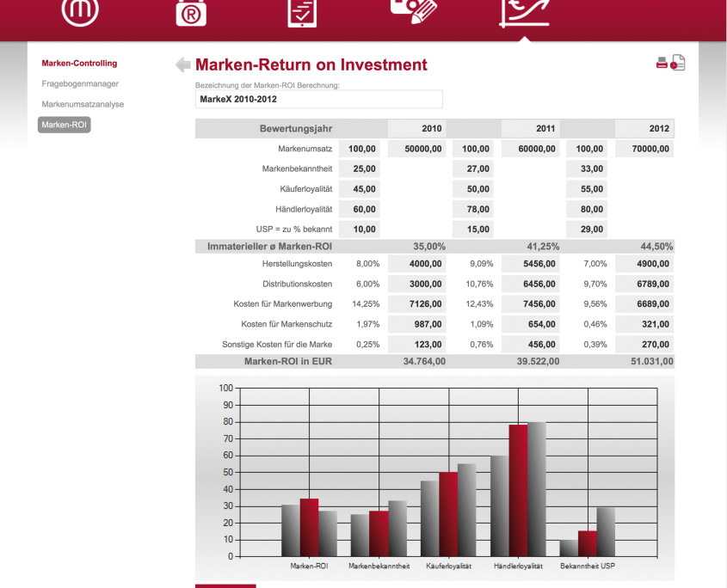Open the circular M brand logo icon
This screenshot has height=588, width=727.
click(x=80, y=10)
